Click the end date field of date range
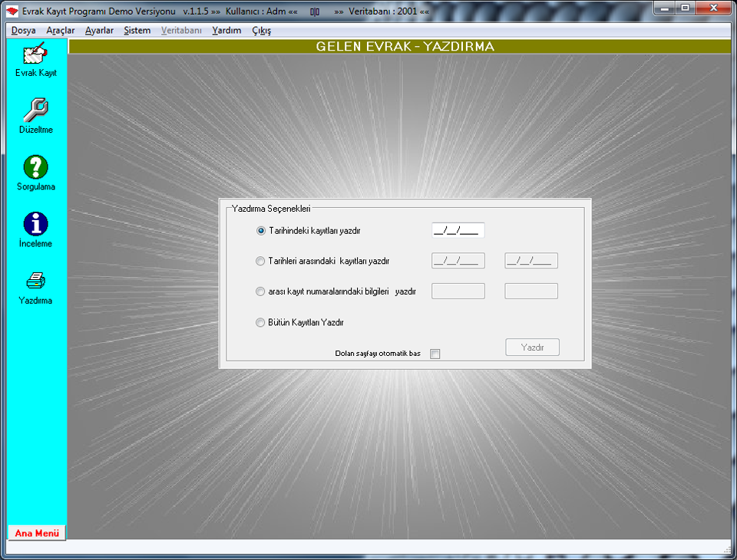Image resolution: width=737 pixels, height=560 pixels. click(x=531, y=261)
